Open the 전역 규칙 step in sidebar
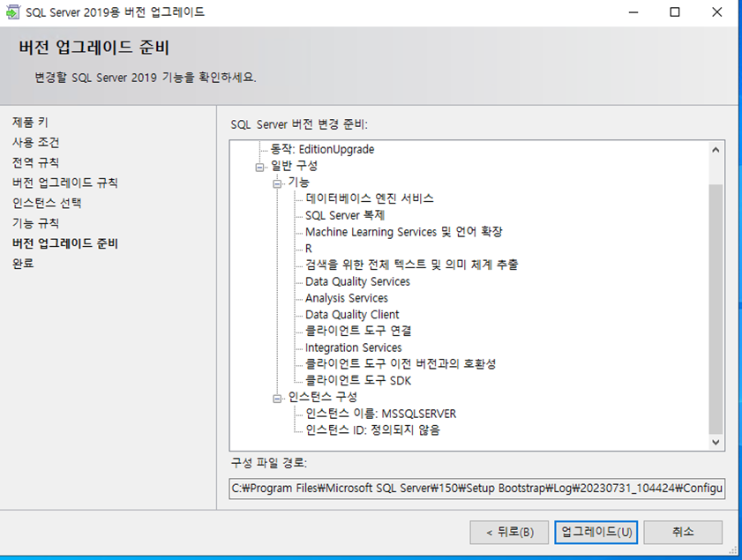Viewport: 742px width, 560px height. [x=35, y=162]
